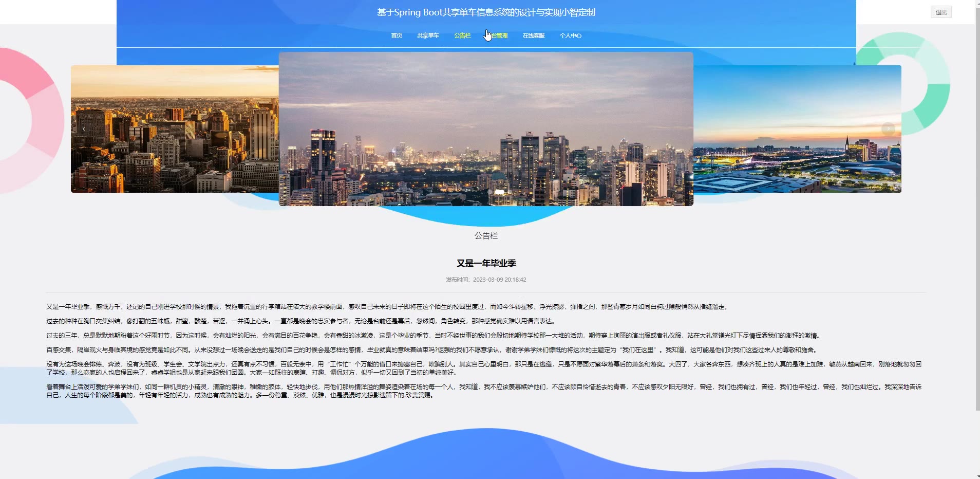
Task: Go to the 共享单车 nav item
Action: 428,35
